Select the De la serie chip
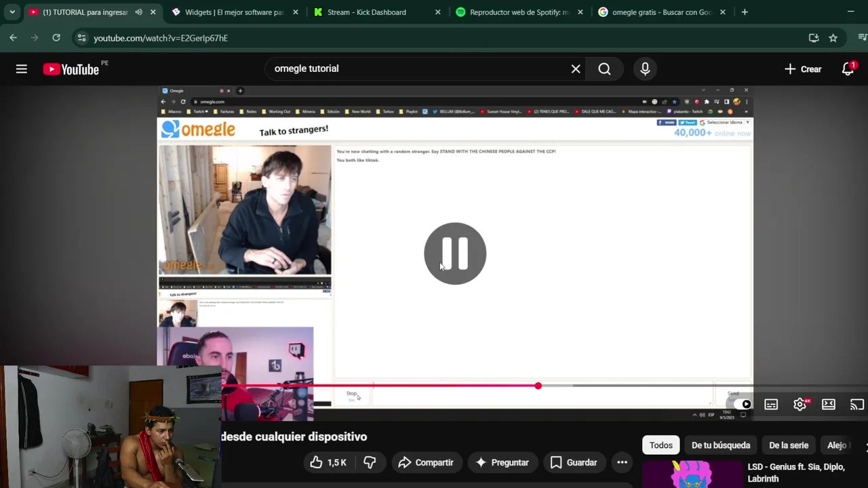Viewport: 868px width, 488px height. click(789, 445)
